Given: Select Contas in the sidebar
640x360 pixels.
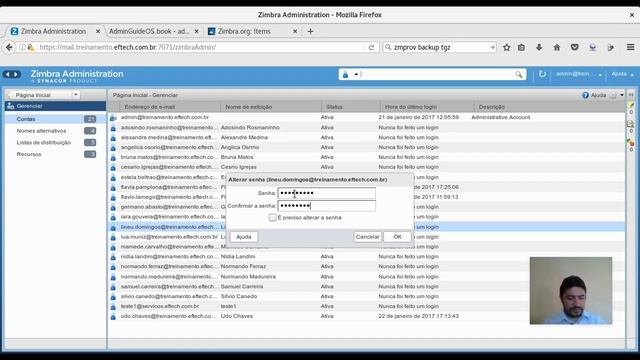Looking at the screenshot, I should (x=55, y=119).
